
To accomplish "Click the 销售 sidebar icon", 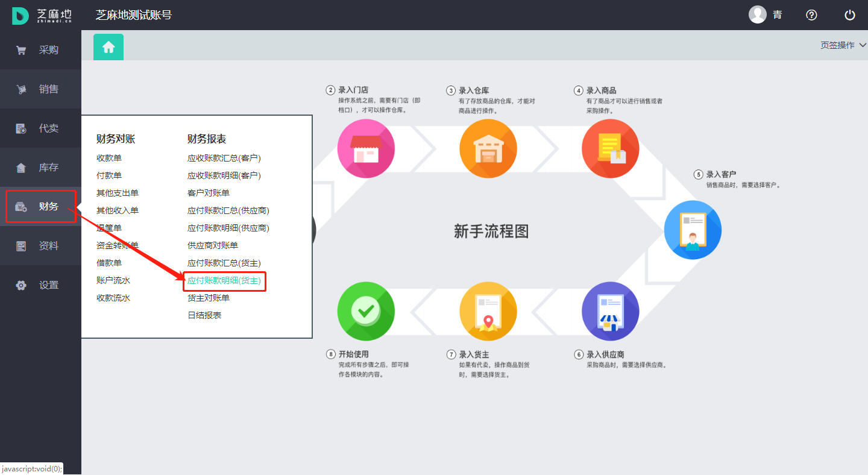I will (21, 90).
